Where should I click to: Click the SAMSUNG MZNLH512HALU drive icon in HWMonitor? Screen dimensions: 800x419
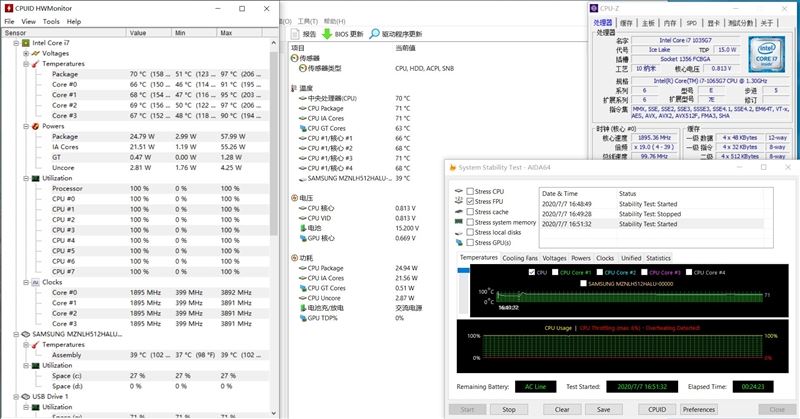[26, 334]
